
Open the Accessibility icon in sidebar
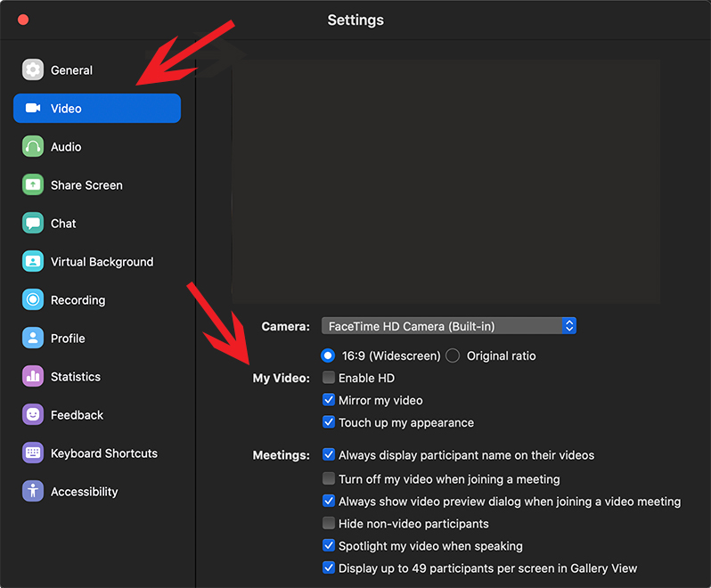coord(33,492)
